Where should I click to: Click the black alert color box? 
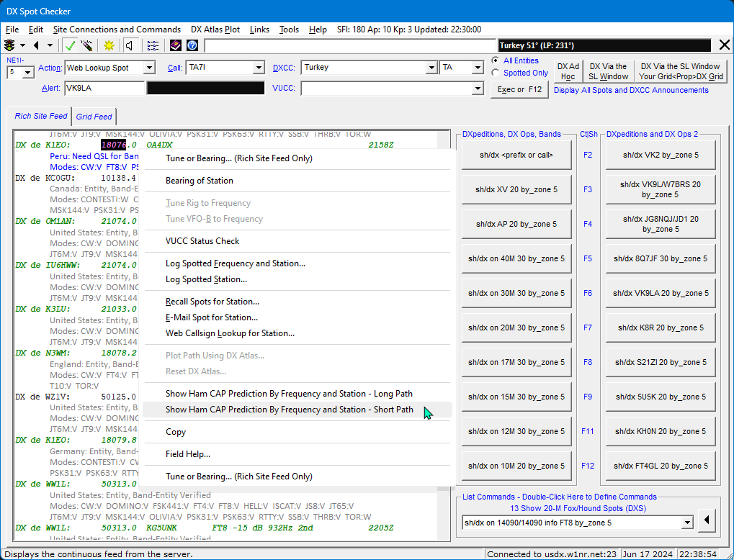click(205, 88)
